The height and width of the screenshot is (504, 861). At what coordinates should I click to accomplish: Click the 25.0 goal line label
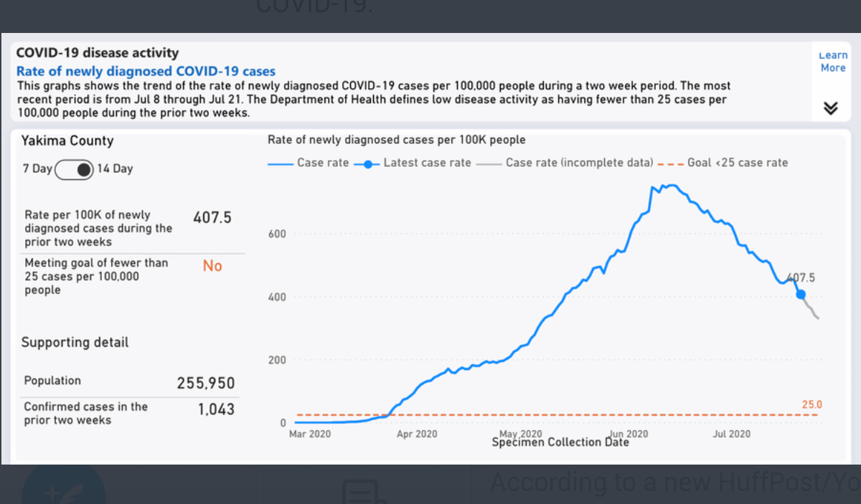[811, 405]
